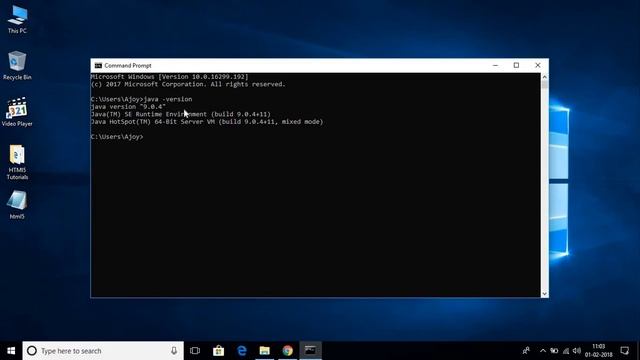Open the People icon in system tray
The width and height of the screenshot is (640, 360).
click(x=526, y=351)
